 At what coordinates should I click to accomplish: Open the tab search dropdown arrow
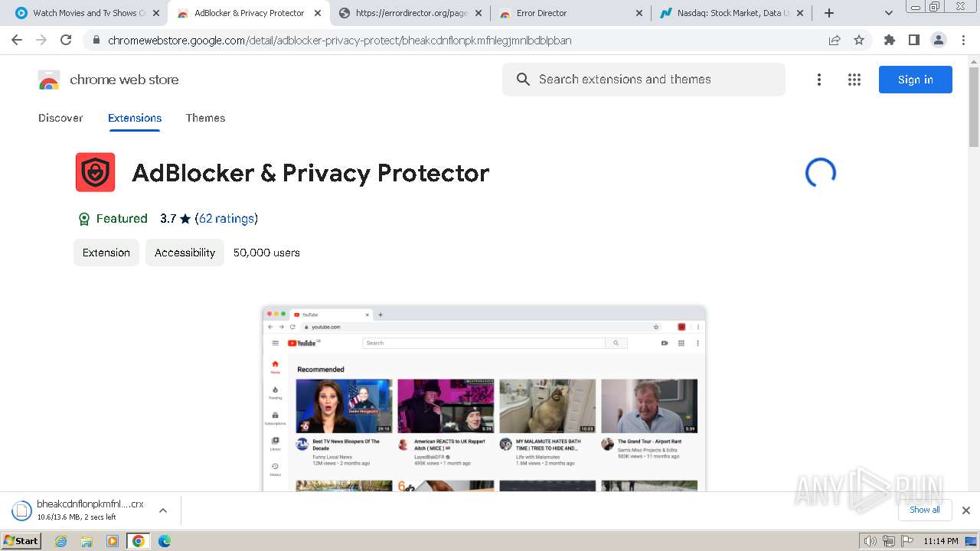click(889, 13)
